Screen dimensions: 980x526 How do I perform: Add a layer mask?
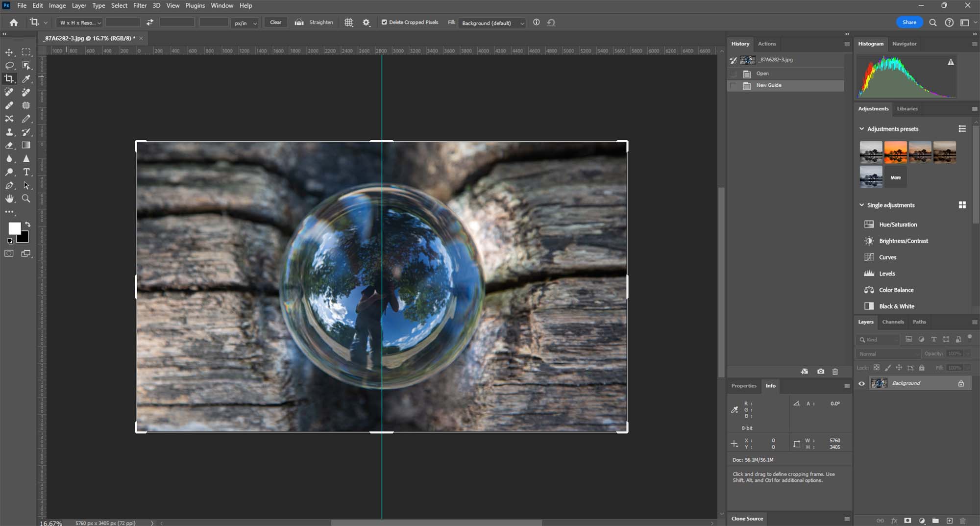tap(907, 521)
